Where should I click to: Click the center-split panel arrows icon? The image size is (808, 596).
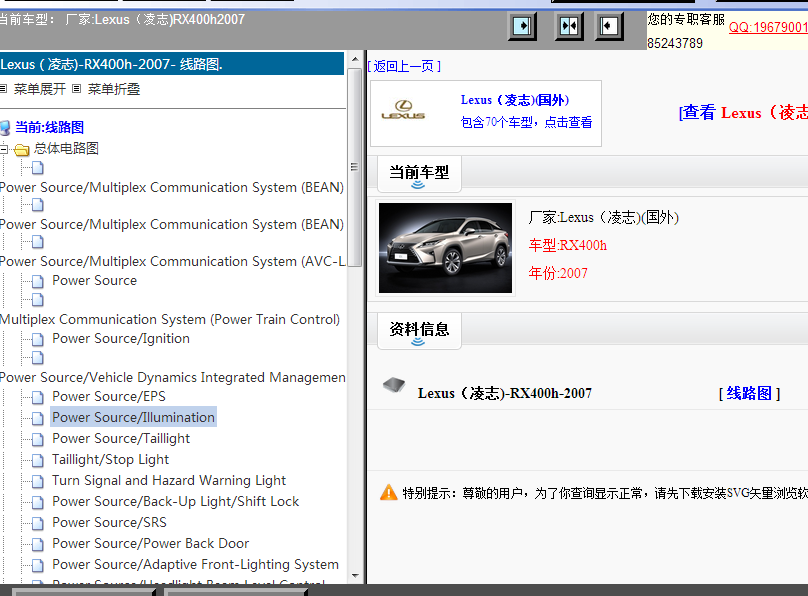[568, 26]
